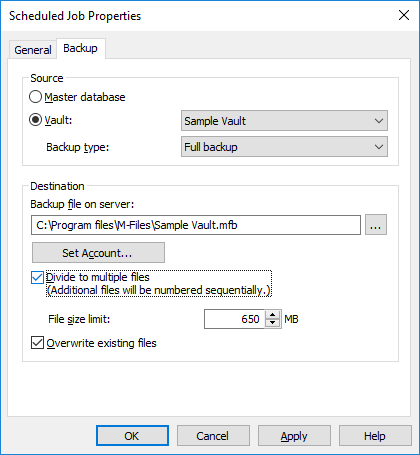This screenshot has height=455, width=420.
Task: Open Help for this dialog
Action: point(375,436)
